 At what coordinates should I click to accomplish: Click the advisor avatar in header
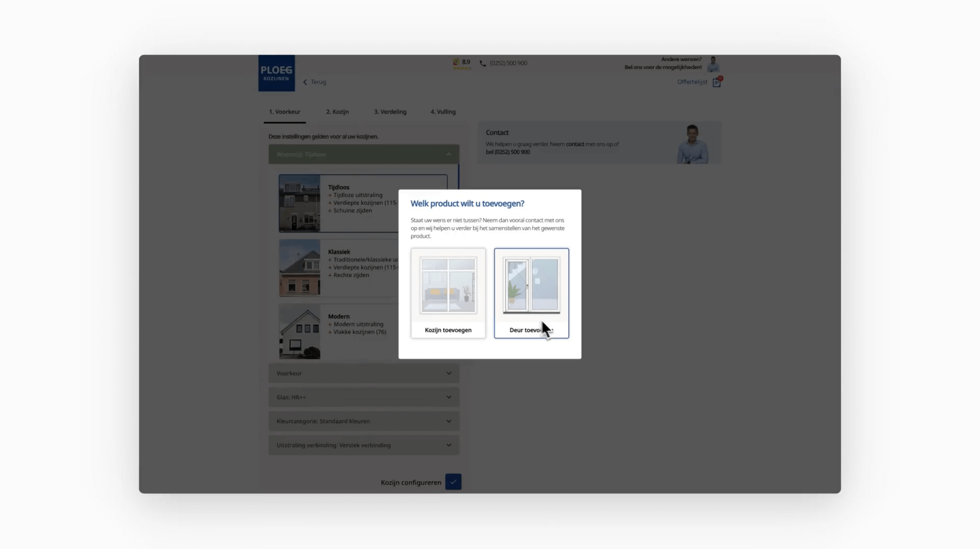(713, 64)
